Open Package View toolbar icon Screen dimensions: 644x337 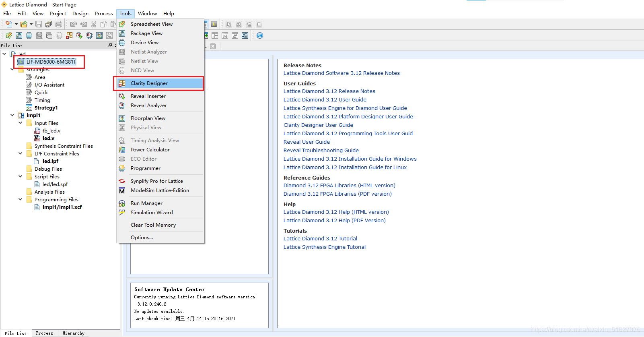[19, 35]
